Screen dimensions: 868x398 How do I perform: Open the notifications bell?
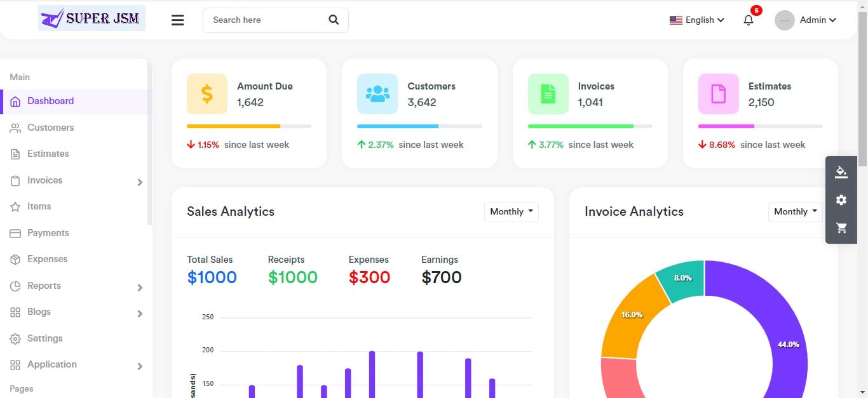749,20
